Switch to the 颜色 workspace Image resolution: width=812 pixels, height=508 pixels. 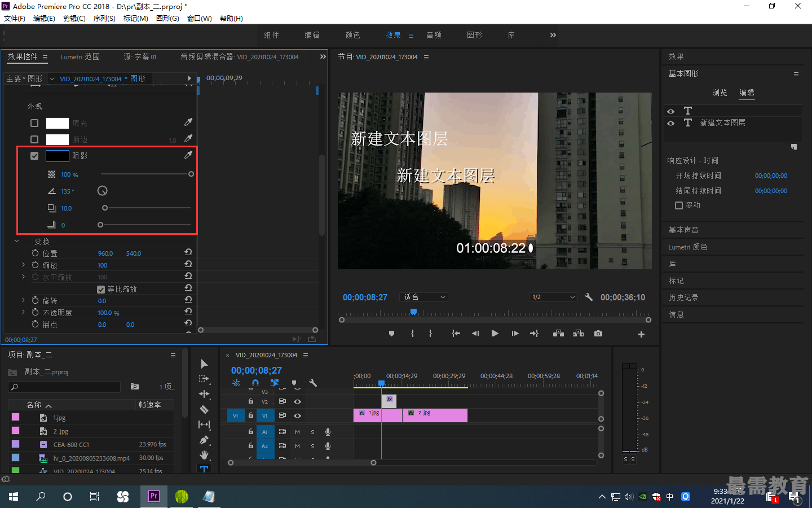352,35
